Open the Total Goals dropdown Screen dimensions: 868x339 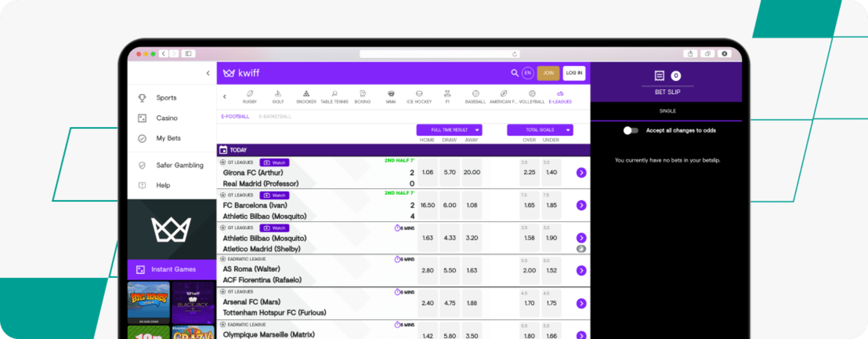click(x=540, y=130)
